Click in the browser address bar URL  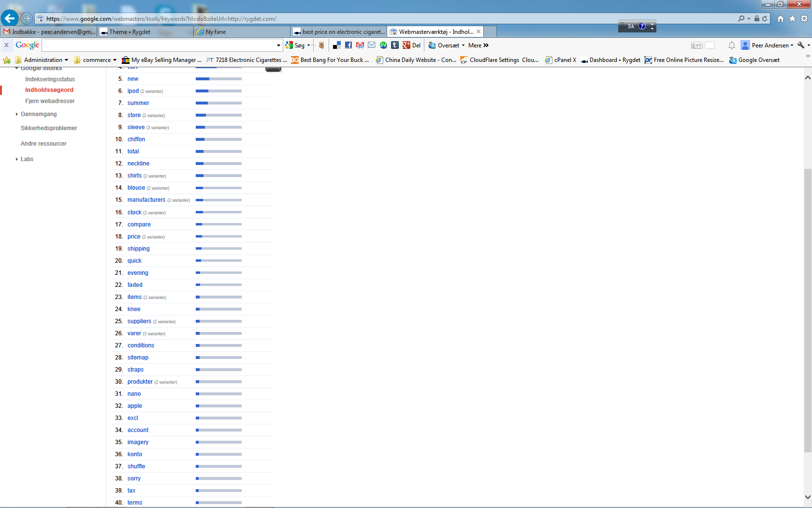pos(161,19)
